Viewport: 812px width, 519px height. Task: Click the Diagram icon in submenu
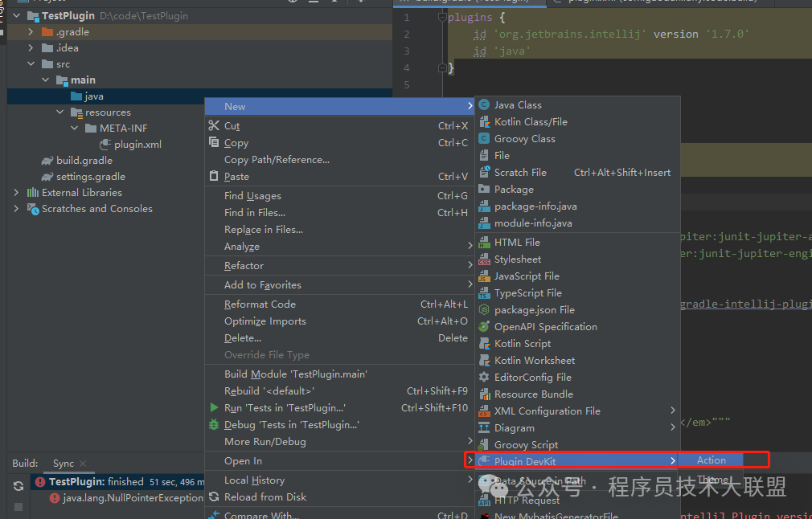point(484,428)
